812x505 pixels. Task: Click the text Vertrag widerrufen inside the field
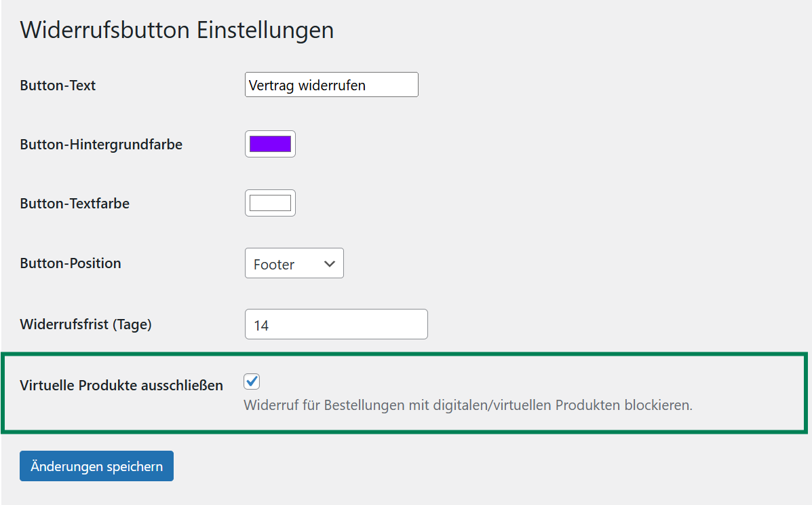[307, 86]
